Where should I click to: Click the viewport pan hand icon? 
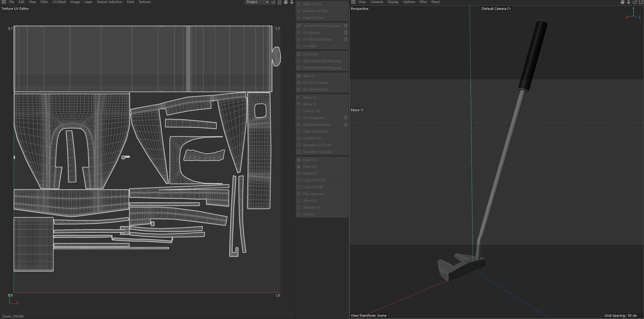click(x=622, y=2)
